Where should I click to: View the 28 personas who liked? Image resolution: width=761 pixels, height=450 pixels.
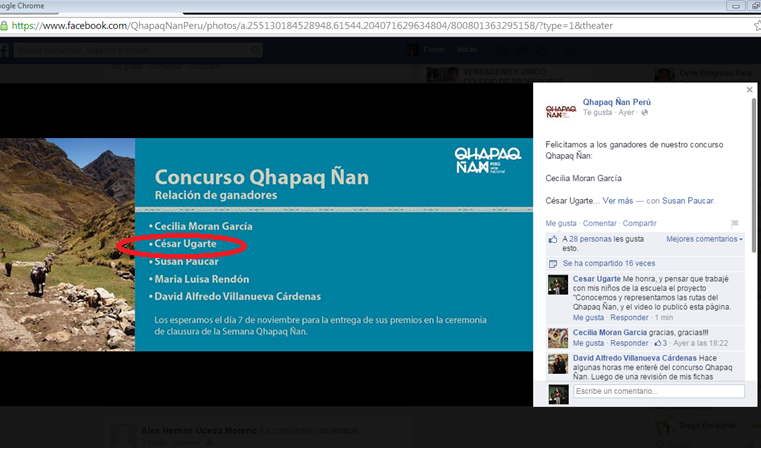pos(590,239)
